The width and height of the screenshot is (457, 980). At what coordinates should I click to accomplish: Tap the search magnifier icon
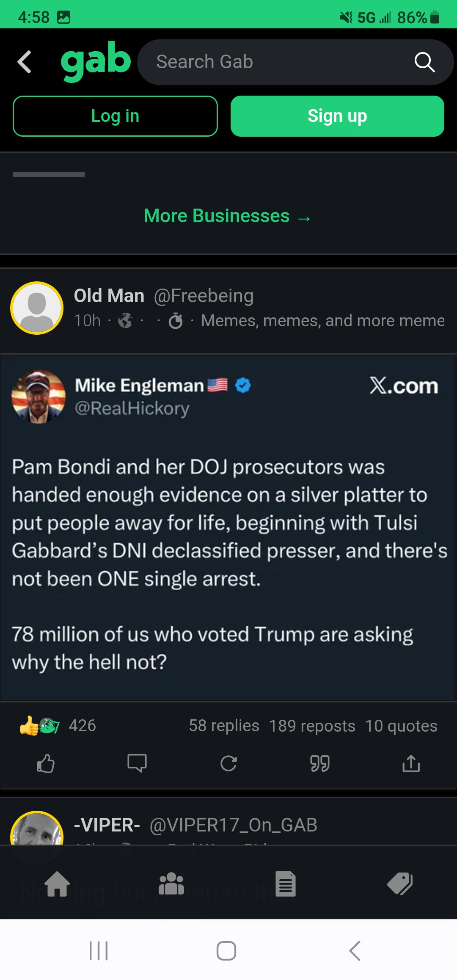[424, 63]
